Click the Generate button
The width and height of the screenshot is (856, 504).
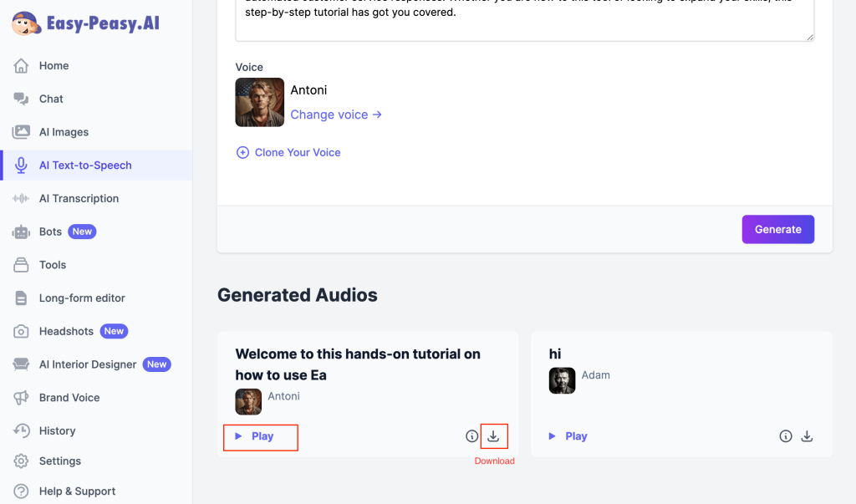point(777,229)
